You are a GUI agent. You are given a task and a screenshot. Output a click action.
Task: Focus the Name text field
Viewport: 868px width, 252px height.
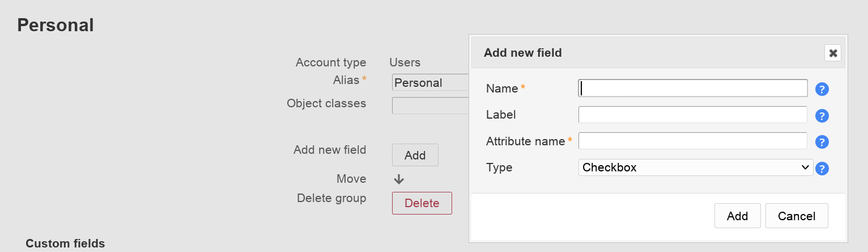[x=692, y=88]
